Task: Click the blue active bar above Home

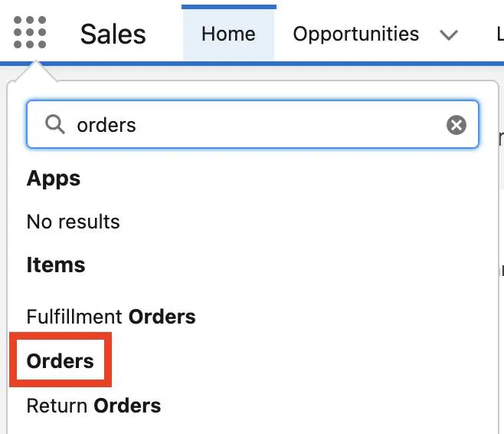Action: (229, 7)
